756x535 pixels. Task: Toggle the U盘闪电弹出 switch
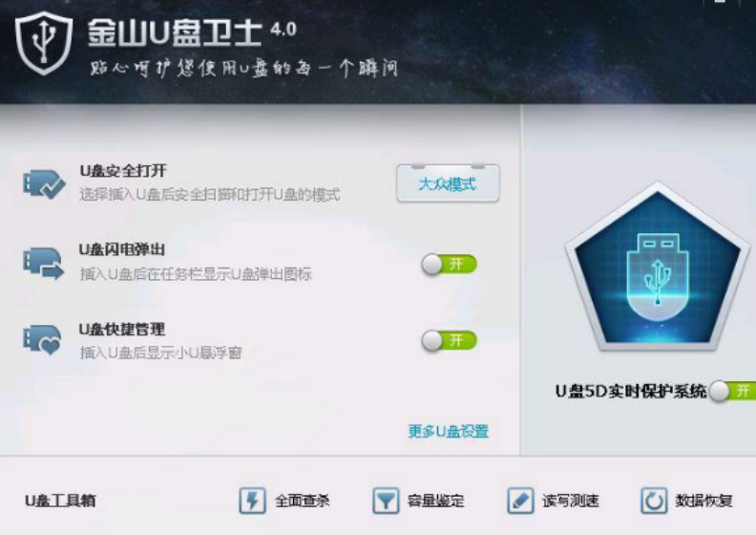click(x=449, y=265)
